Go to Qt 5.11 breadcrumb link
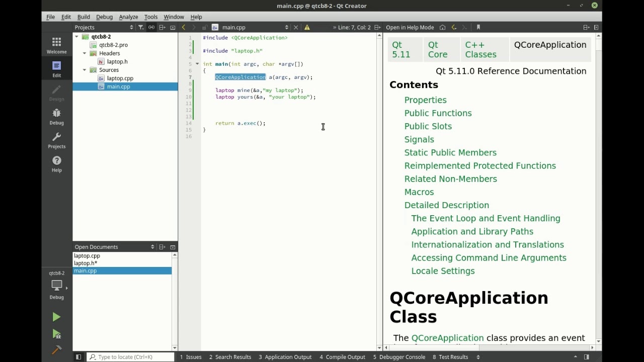Viewport: 644px width, 362px height. [x=401, y=50]
